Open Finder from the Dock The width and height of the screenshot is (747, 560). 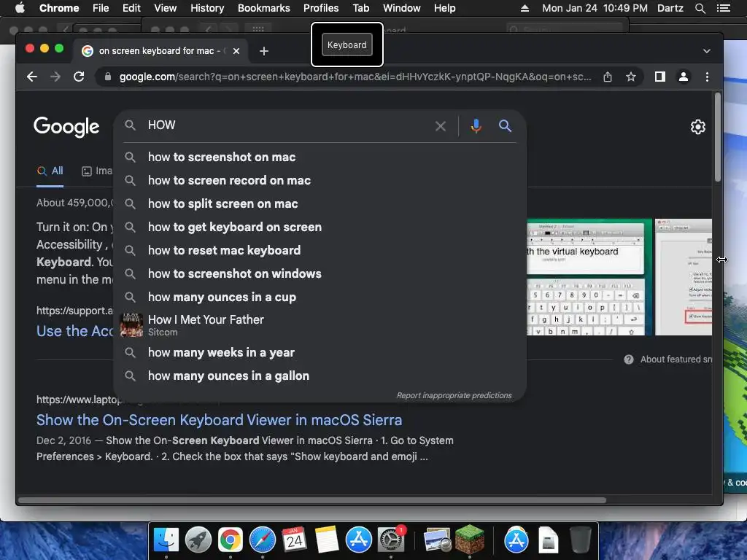(166, 540)
